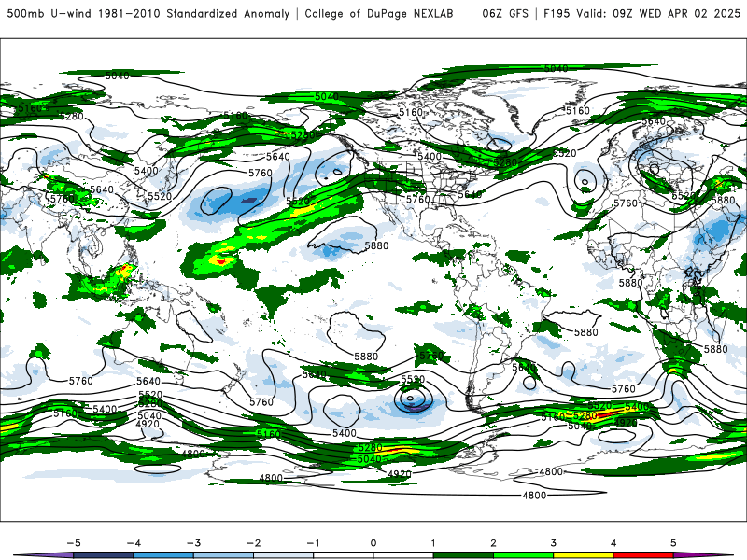The width and height of the screenshot is (747, 560).
Task: Click the 5640 contour label over Scandinavia
Action: click(654, 121)
